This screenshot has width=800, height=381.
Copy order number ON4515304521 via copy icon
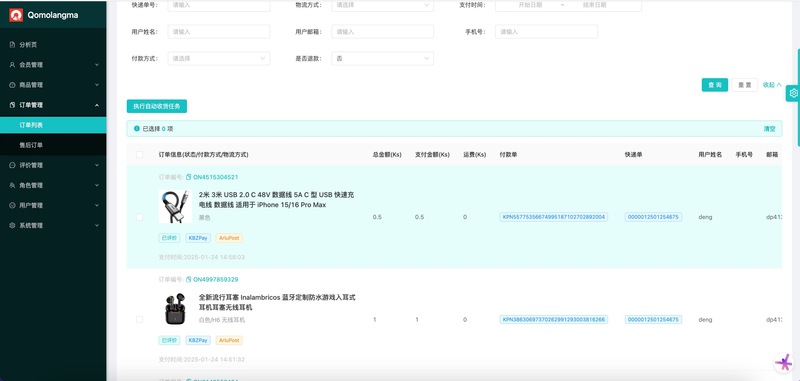(189, 177)
